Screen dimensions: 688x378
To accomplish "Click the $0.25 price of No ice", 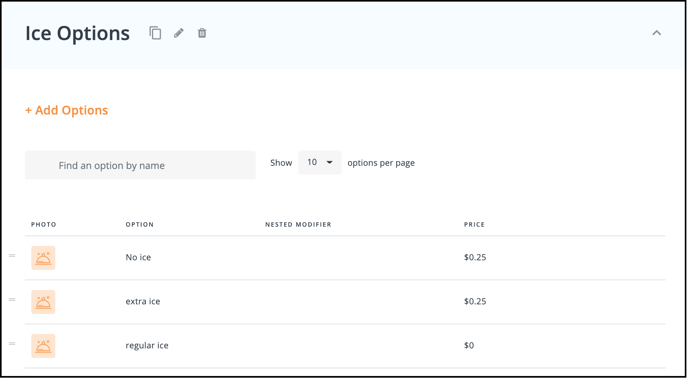I will (475, 257).
